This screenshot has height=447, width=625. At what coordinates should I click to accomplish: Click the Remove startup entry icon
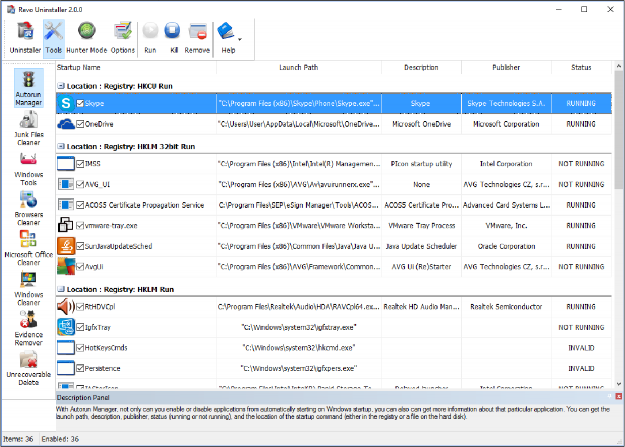tap(197, 38)
